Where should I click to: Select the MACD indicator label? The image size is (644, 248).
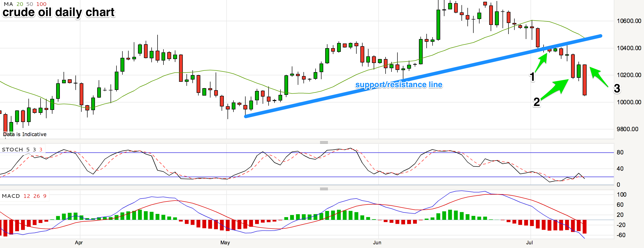pyautogui.click(x=11, y=196)
